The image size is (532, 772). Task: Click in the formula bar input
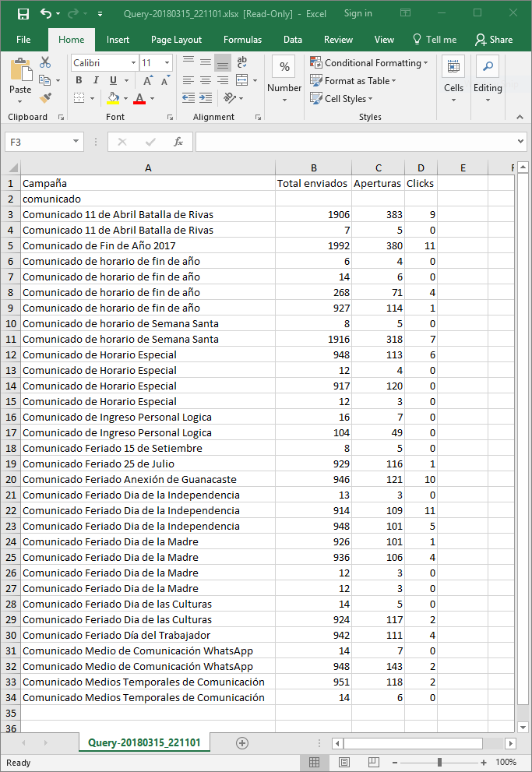(355, 142)
